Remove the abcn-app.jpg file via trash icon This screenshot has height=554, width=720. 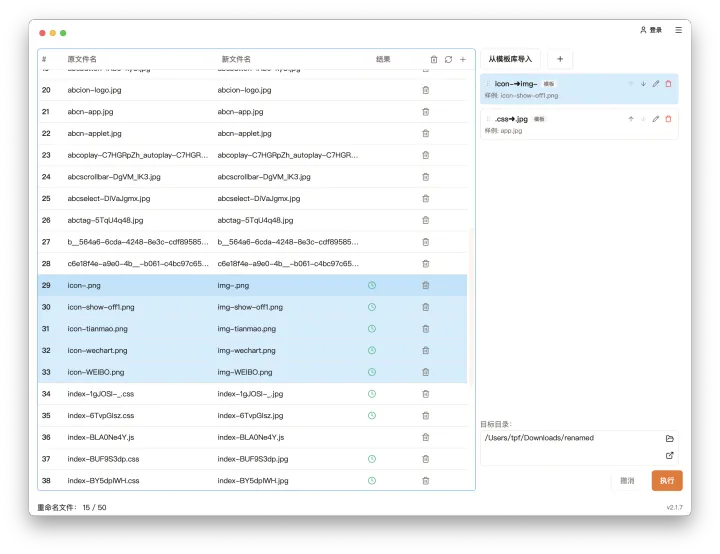click(426, 112)
